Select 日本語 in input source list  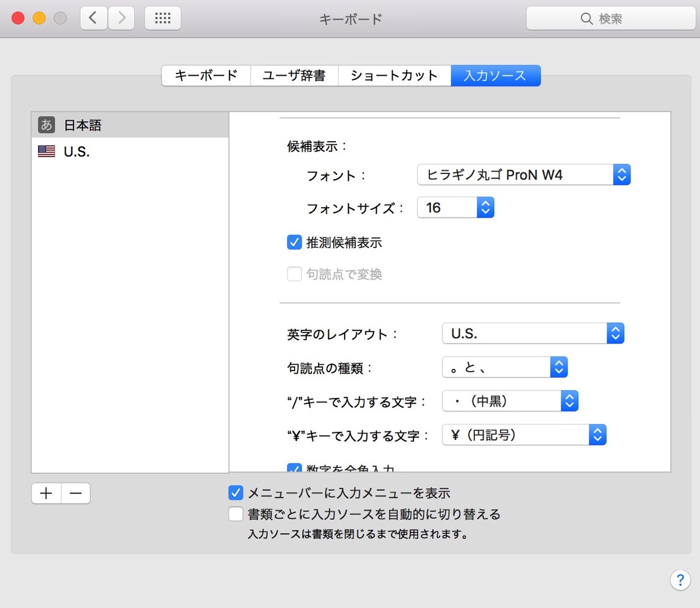pyautogui.click(x=130, y=125)
